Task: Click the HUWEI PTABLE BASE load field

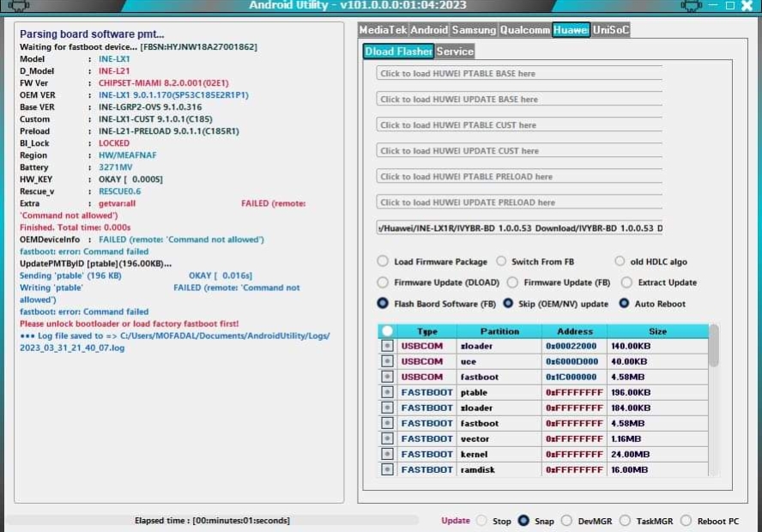Action: click(x=519, y=74)
